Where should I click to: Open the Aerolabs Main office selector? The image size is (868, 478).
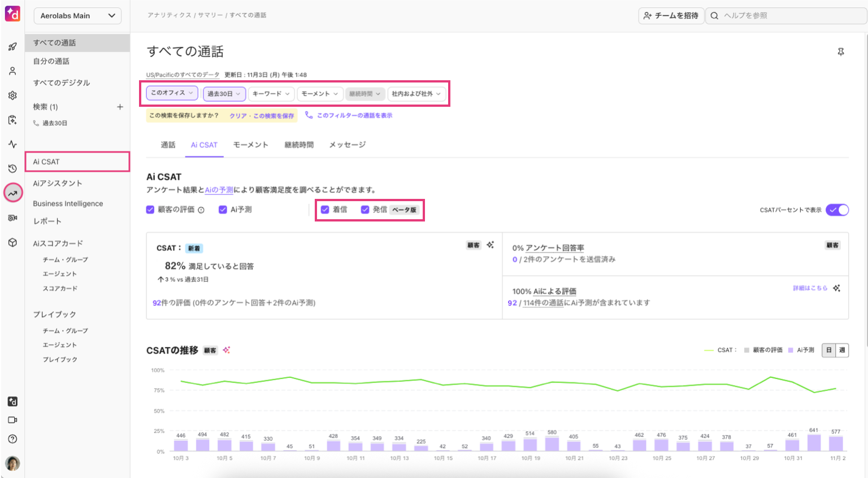(78, 16)
